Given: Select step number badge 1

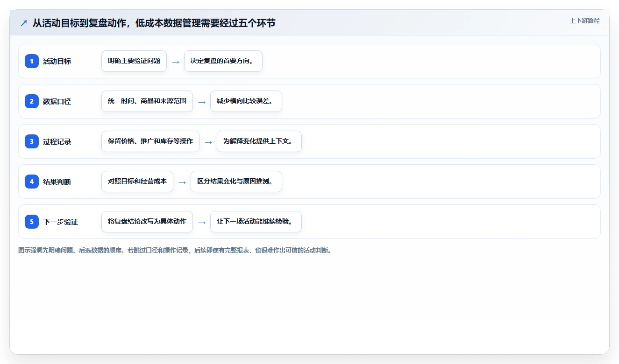Looking at the screenshot, I should click(x=32, y=61).
